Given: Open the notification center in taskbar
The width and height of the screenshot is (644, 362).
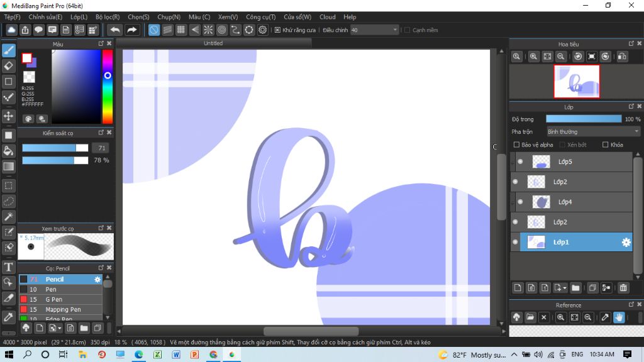Looking at the screenshot, I should click(x=627, y=354).
